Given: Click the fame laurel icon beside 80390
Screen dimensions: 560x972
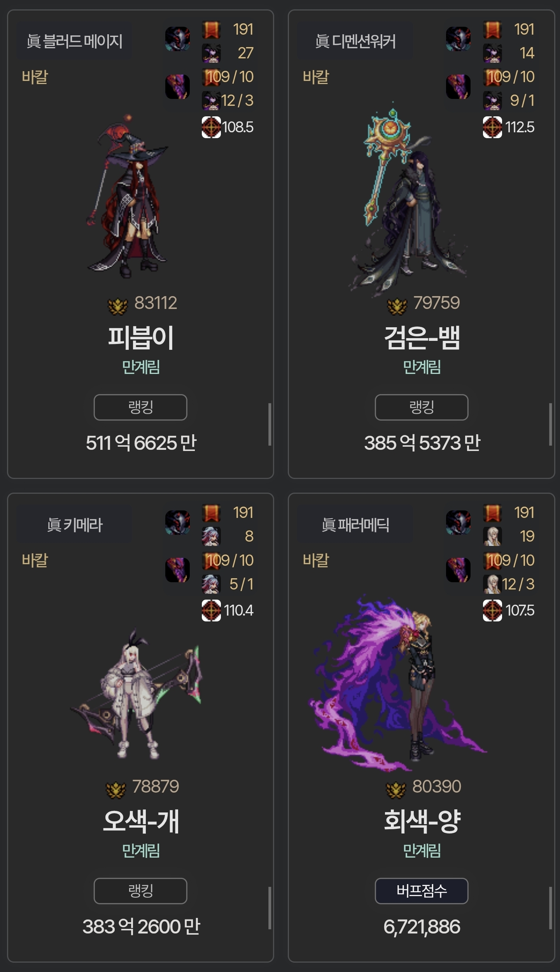Looking at the screenshot, I should click(x=396, y=790).
